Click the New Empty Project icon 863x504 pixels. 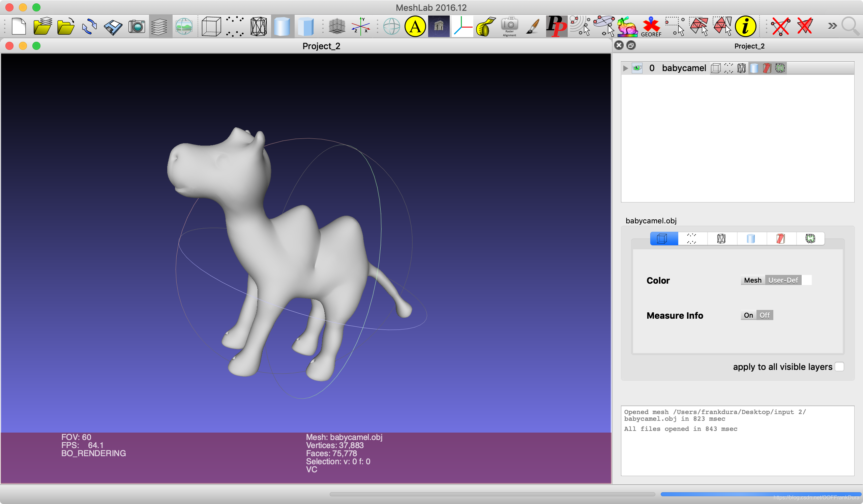click(19, 26)
